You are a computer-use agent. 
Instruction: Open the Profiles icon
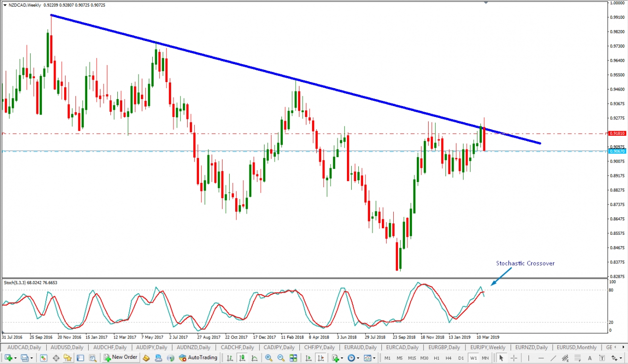point(24,358)
